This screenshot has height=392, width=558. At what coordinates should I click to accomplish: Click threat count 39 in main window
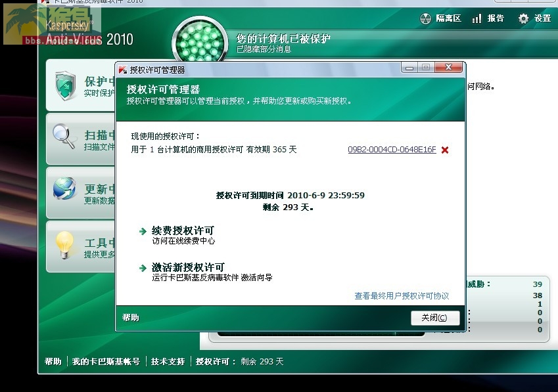click(x=538, y=284)
